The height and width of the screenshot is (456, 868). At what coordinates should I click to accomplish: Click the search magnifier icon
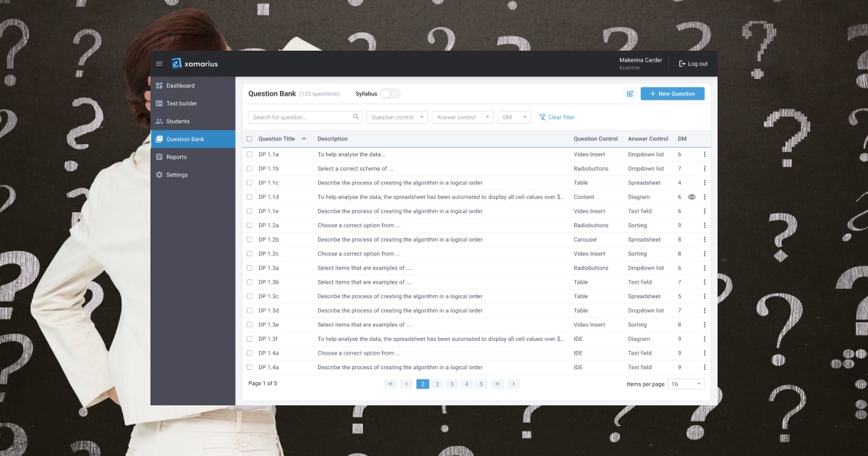click(354, 116)
